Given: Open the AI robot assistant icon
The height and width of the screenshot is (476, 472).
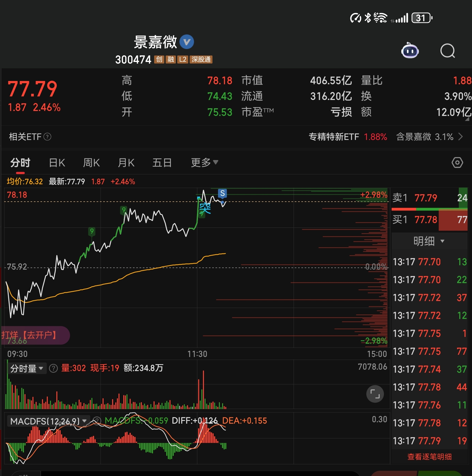Looking at the screenshot, I should tap(410, 51).
